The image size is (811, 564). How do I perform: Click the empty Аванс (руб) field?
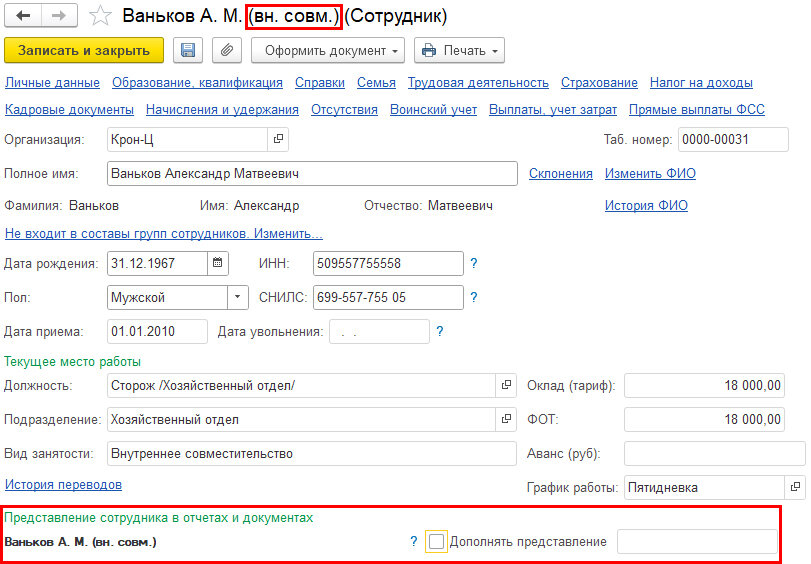coord(714,453)
